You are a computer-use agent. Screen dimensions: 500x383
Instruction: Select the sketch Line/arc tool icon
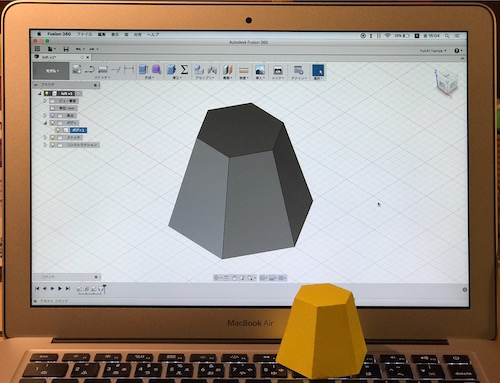[x=90, y=69]
